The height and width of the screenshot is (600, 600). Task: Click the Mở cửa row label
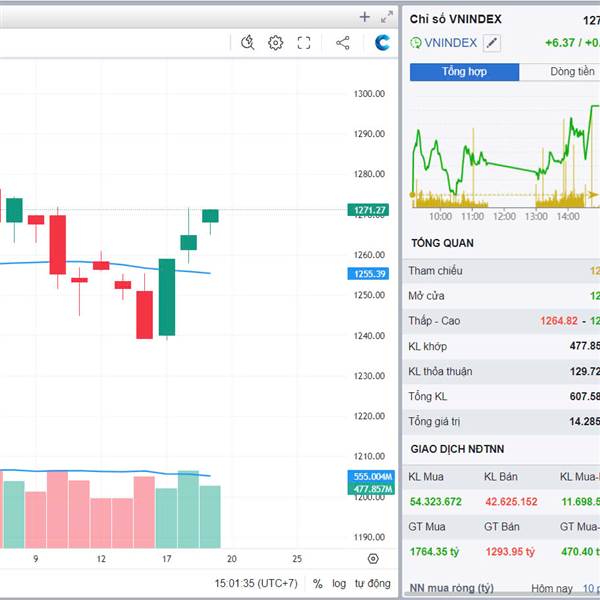[x=426, y=296]
